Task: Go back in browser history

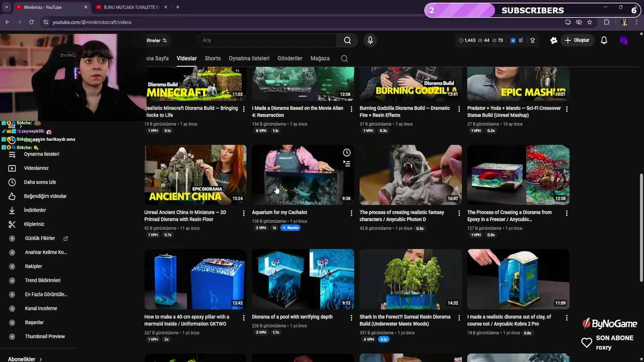Action: (7, 22)
